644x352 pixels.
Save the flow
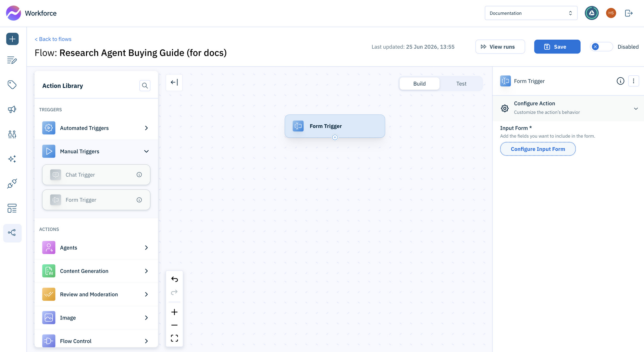pos(557,47)
